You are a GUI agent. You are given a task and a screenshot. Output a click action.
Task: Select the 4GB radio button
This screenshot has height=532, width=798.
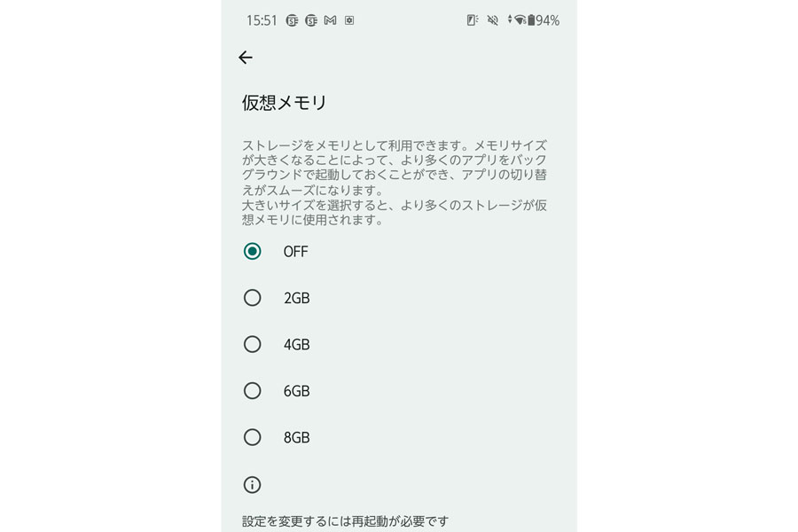coord(252,344)
